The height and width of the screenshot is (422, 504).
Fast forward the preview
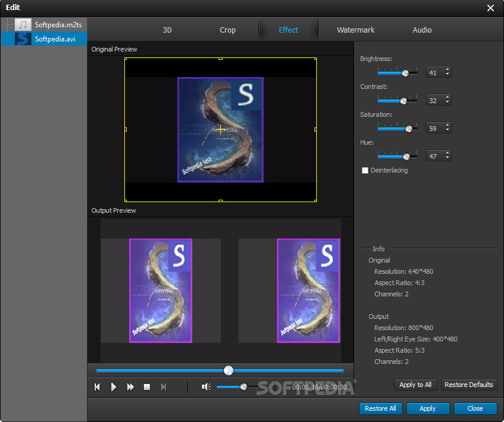130,387
